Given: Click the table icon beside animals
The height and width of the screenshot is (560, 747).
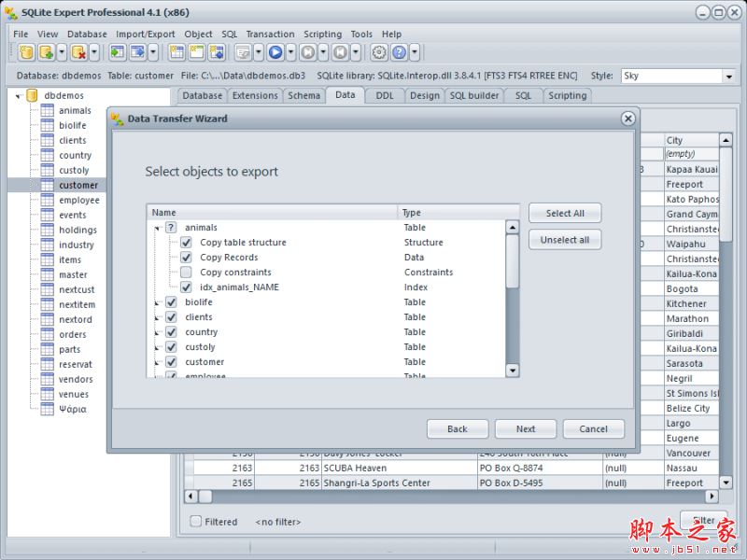Looking at the screenshot, I should tap(48, 110).
